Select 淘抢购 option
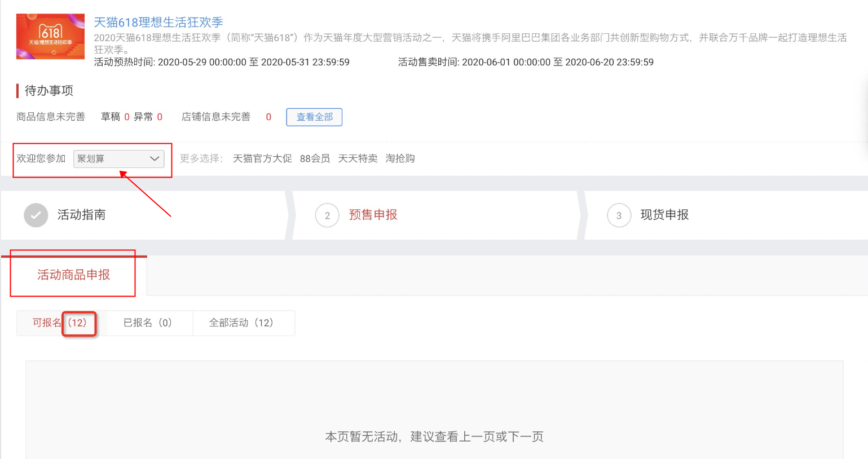Screen dimensions: 868x459 [x=400, y=158]
